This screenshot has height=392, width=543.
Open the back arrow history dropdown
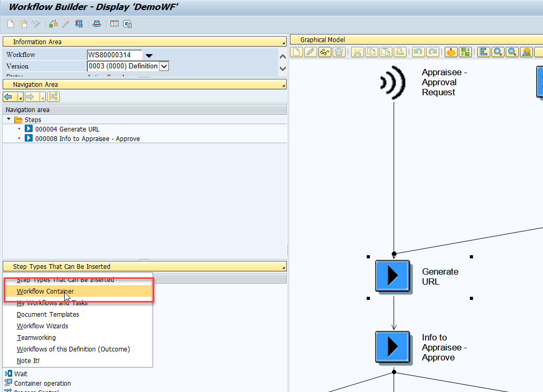pyautogui.click(x=20, y=97)
